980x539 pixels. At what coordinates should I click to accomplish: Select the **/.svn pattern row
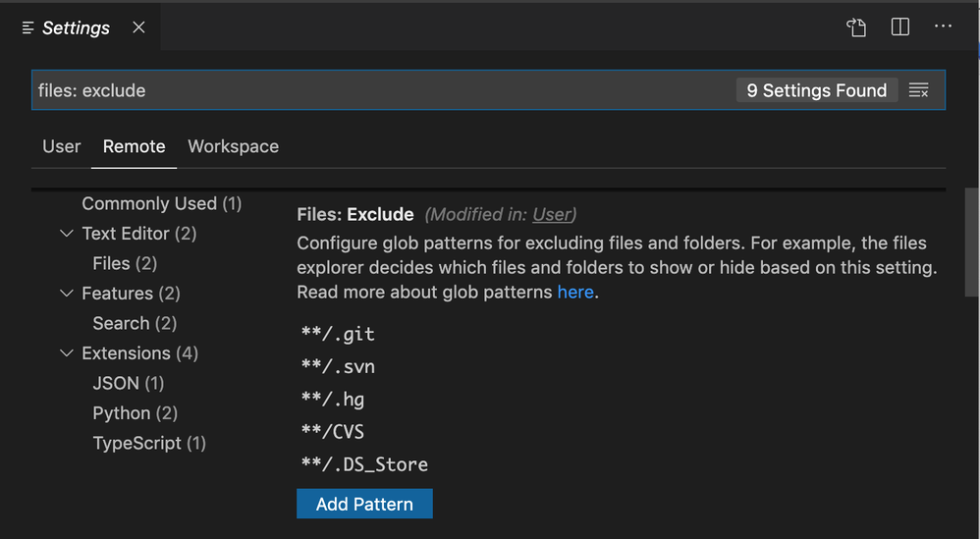[338, 366]
